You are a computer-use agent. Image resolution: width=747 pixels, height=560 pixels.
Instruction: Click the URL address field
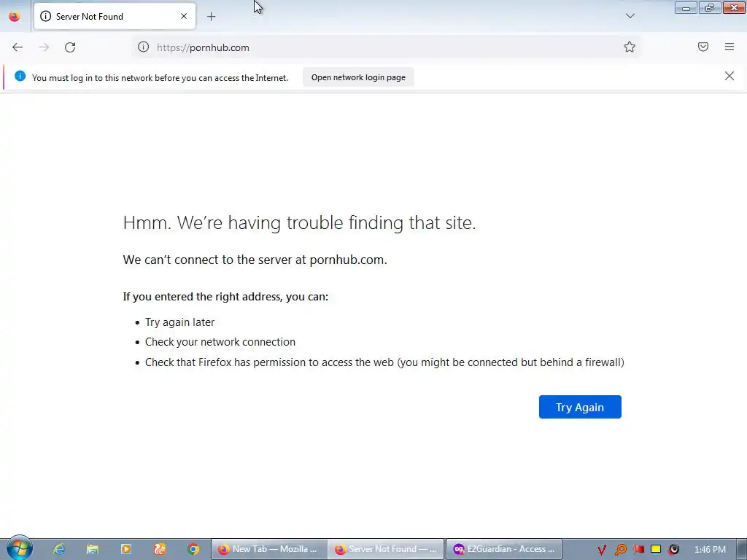tap(386, 47)
